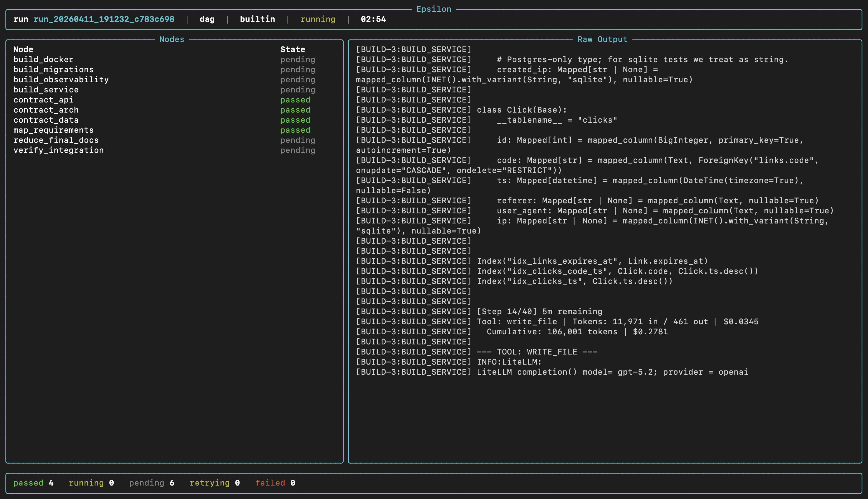Select the build_observability node row

pos(164,80)
